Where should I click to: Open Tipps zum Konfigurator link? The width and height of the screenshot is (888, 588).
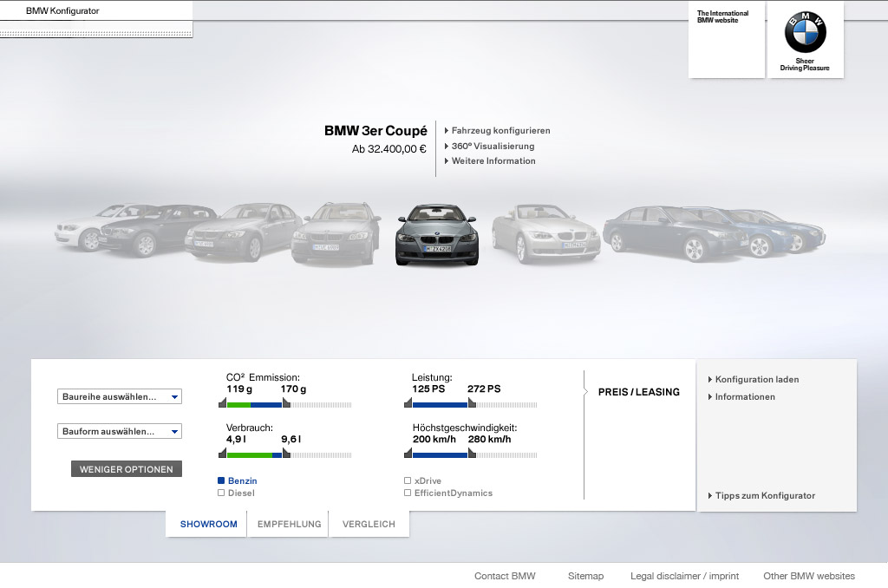pyautogui.click(x=761, y=496)
